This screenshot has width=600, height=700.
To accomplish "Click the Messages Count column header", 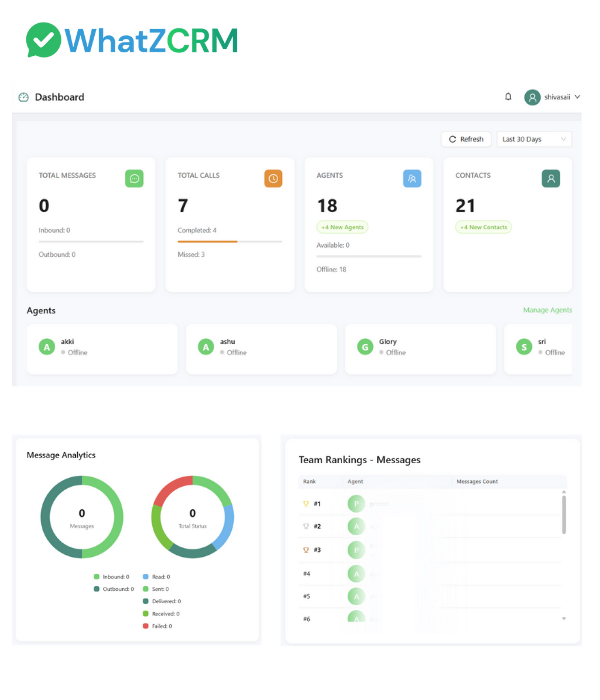I will [477, 482].
